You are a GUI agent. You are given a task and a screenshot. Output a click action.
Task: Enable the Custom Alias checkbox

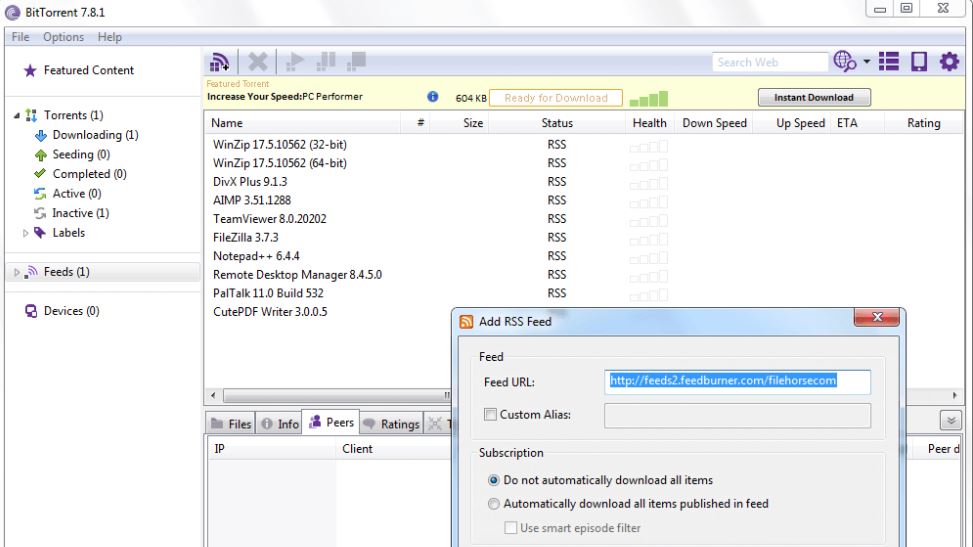click(491, 415)
